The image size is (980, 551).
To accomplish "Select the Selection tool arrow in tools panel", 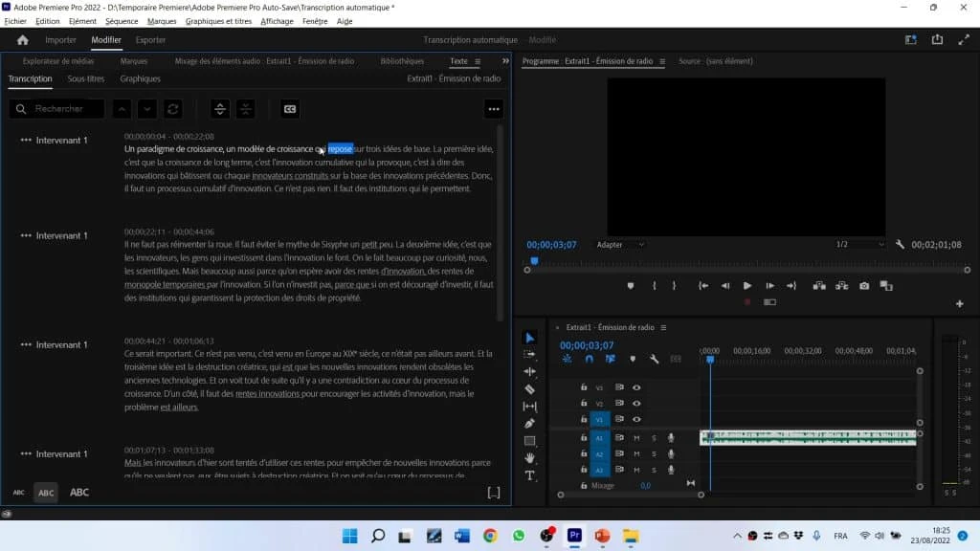I will [529, 338].
